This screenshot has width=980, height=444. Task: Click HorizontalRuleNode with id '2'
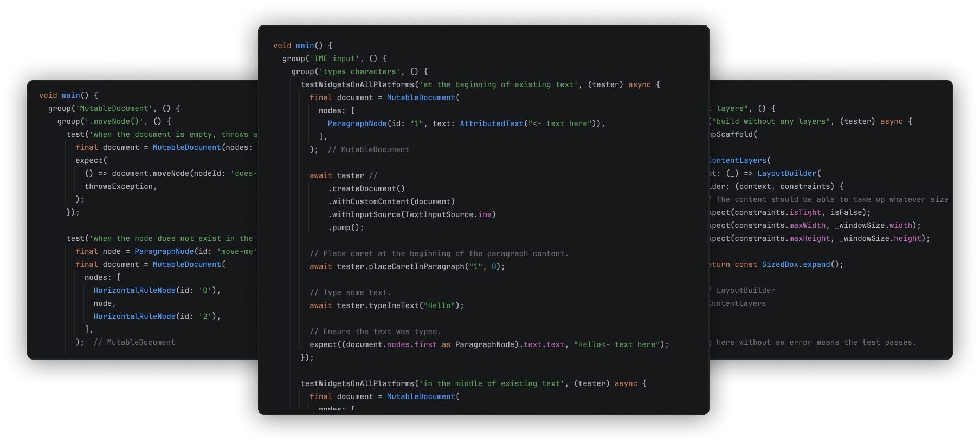tap(134, 316)
